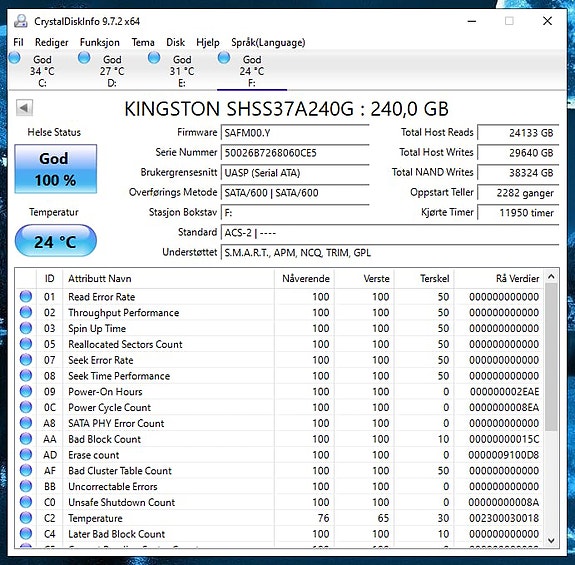Click the scrollbar up arrow in attribute list
This screenshot has height=565, width=575.
(551, 277)
